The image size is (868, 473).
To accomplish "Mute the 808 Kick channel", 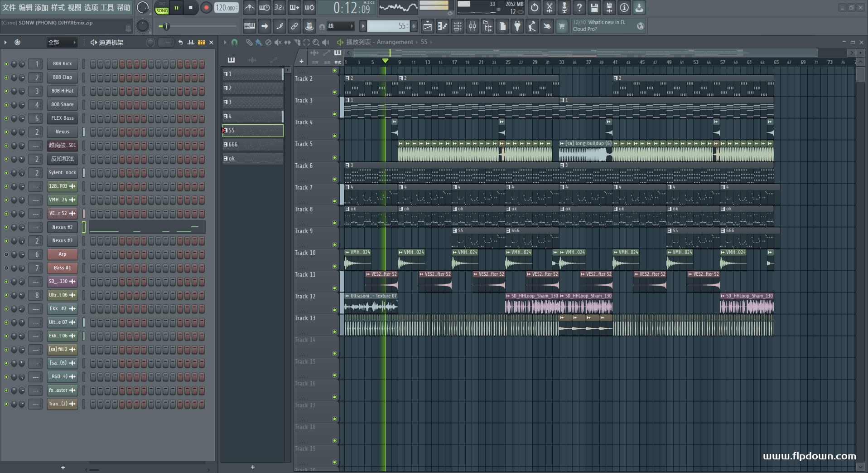I will coord(6,64).
